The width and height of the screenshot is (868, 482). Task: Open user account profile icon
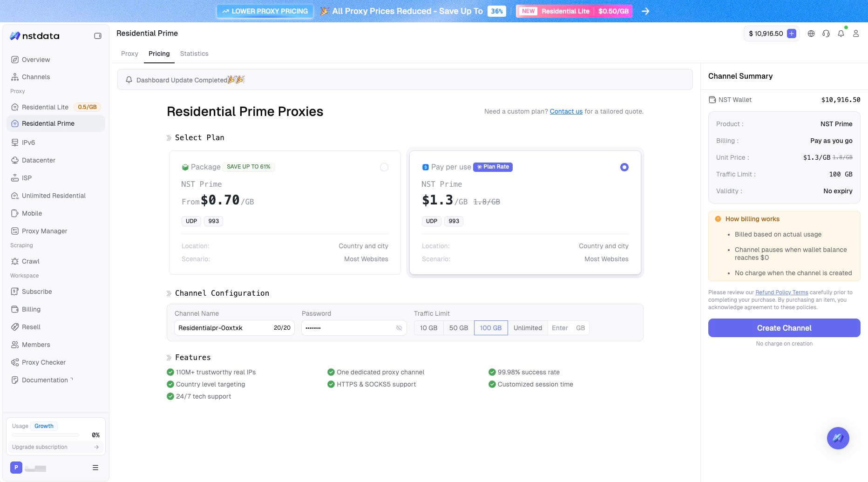click(x=856, y=34)
